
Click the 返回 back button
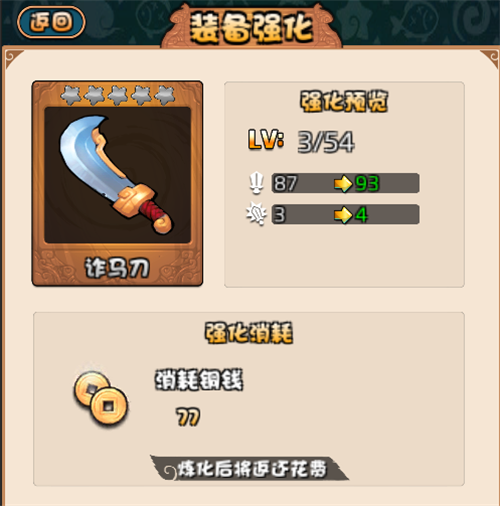51,22
